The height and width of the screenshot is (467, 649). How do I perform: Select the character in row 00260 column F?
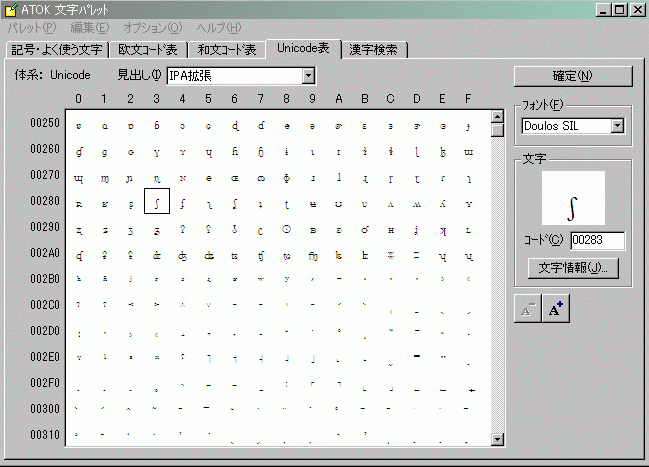click(469, 152)
